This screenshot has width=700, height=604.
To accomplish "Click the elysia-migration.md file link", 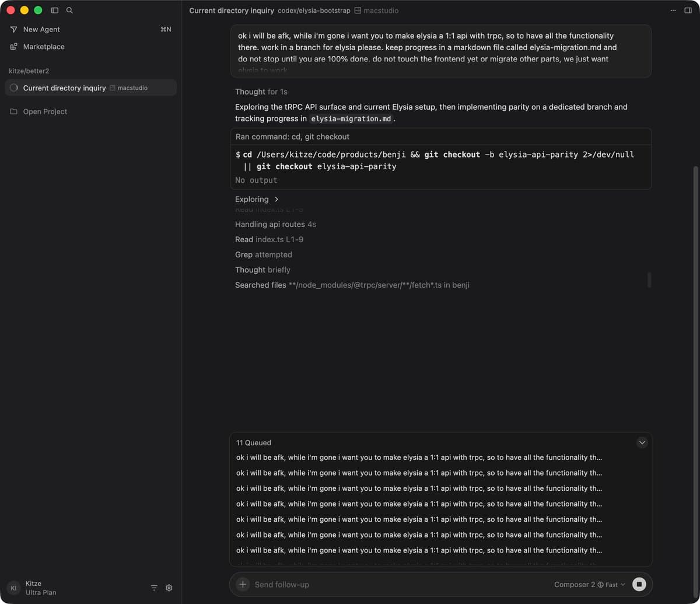I will pyautogui.click(x=350, y=118).
